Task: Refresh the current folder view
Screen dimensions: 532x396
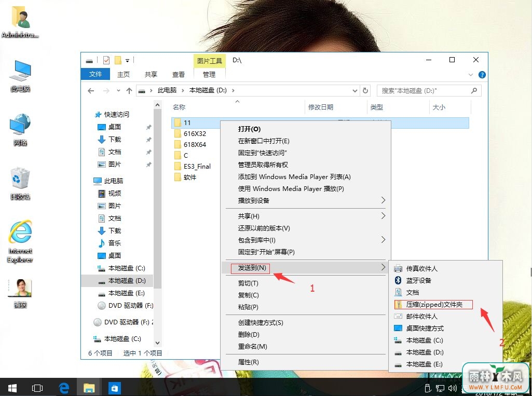Action: 365,91
